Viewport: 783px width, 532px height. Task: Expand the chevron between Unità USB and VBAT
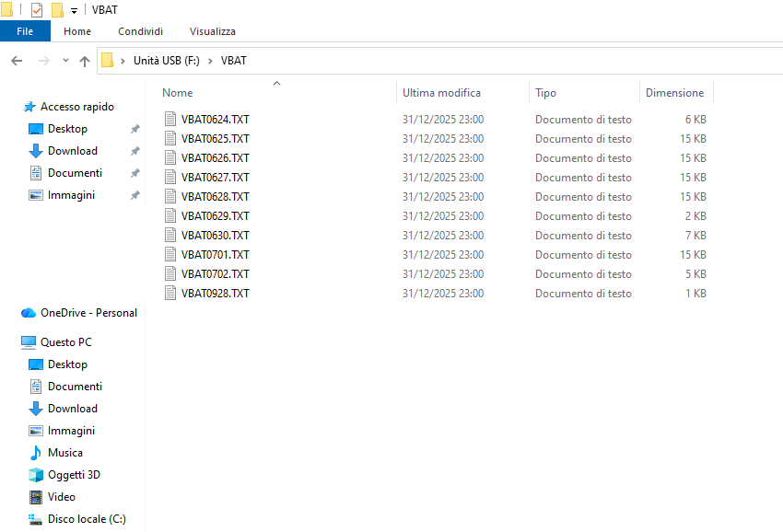tap(210, 61)
